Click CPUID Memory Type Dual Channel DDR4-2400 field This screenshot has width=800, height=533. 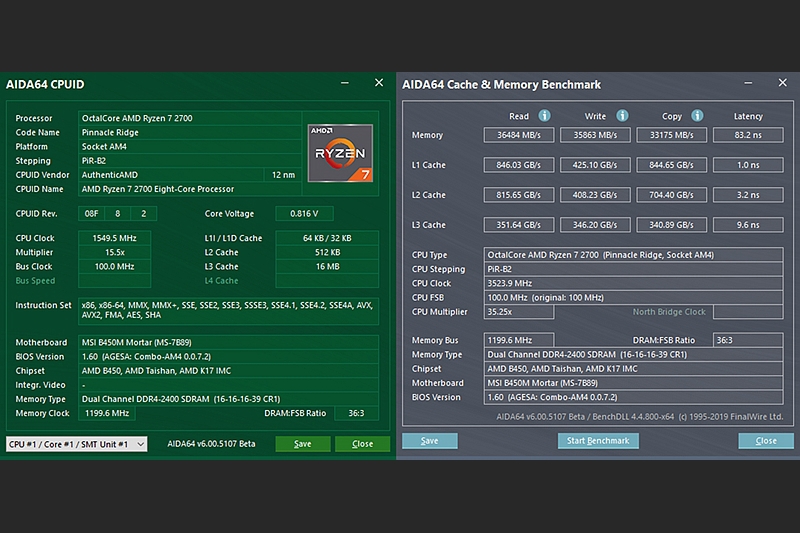point(228,399)
